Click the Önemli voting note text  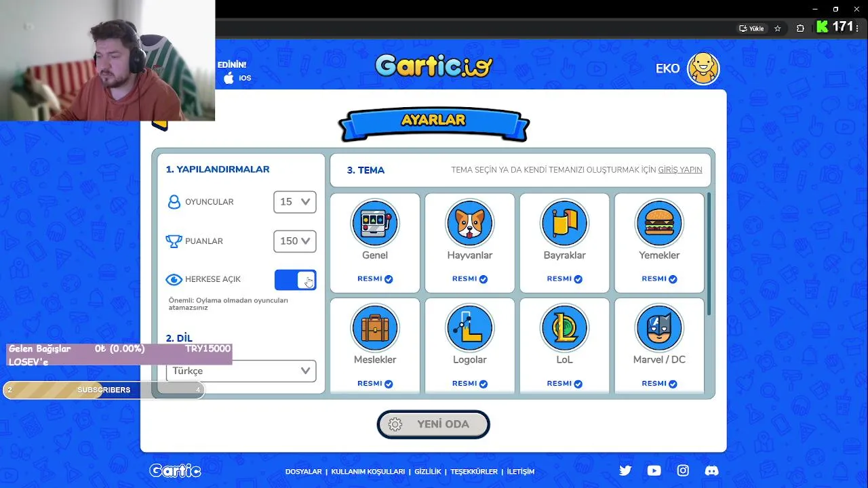(x=229, y=304)
